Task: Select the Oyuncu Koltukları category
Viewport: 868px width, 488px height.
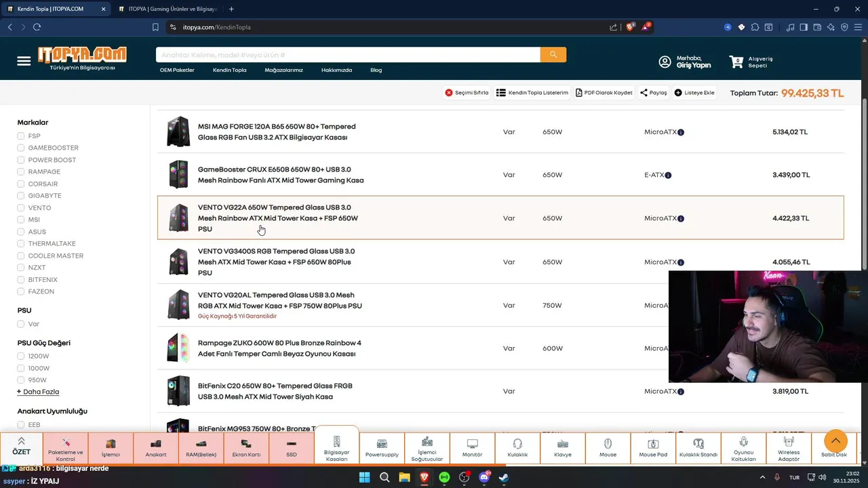Action: pos(743,447)
